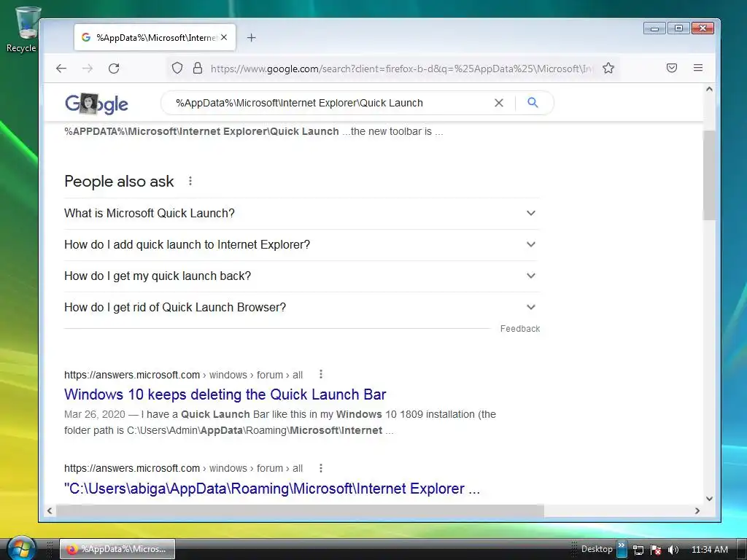The width and height of the screenshot is (747, 560).
Task: Open the options menu for the Windows 10 result
Action: 321,374
